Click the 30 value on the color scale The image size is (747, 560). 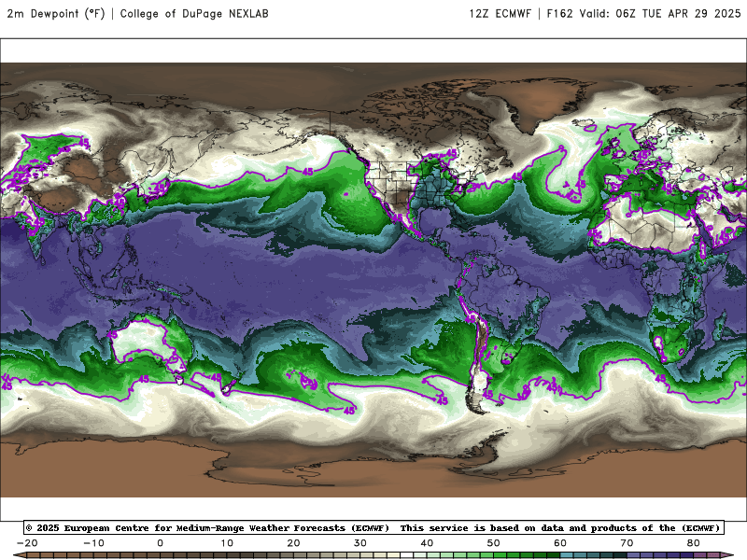[x=360, y=543]
